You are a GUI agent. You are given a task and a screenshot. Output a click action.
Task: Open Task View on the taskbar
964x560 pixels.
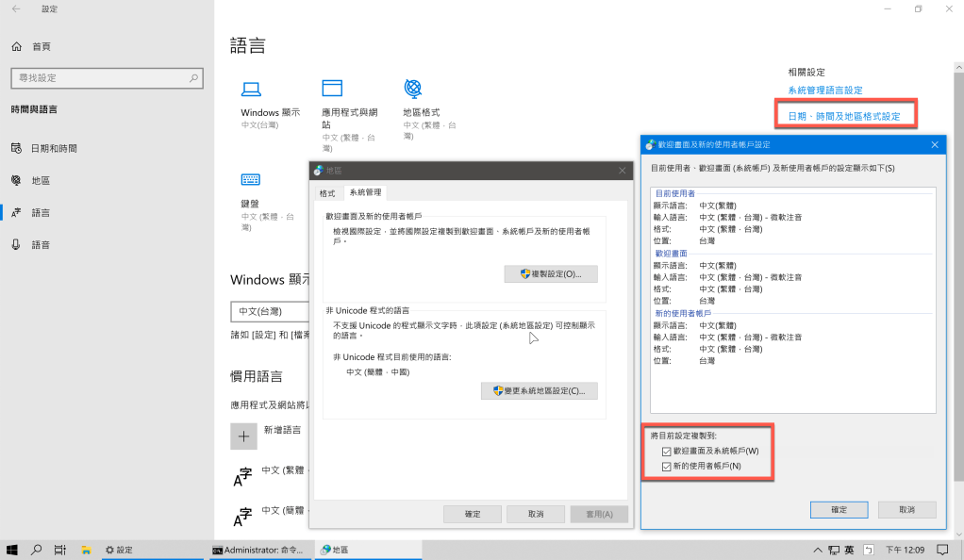coord(59,550)
